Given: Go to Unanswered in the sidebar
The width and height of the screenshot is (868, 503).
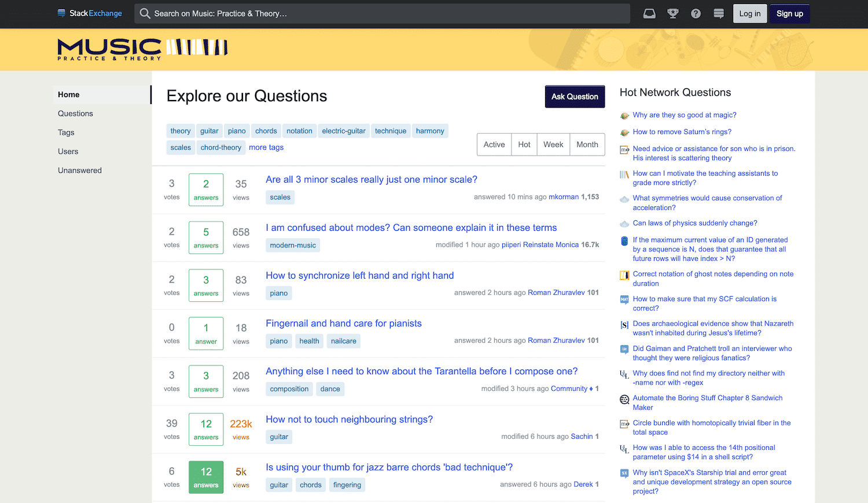Looking at the screenshot, I should 79,170.
